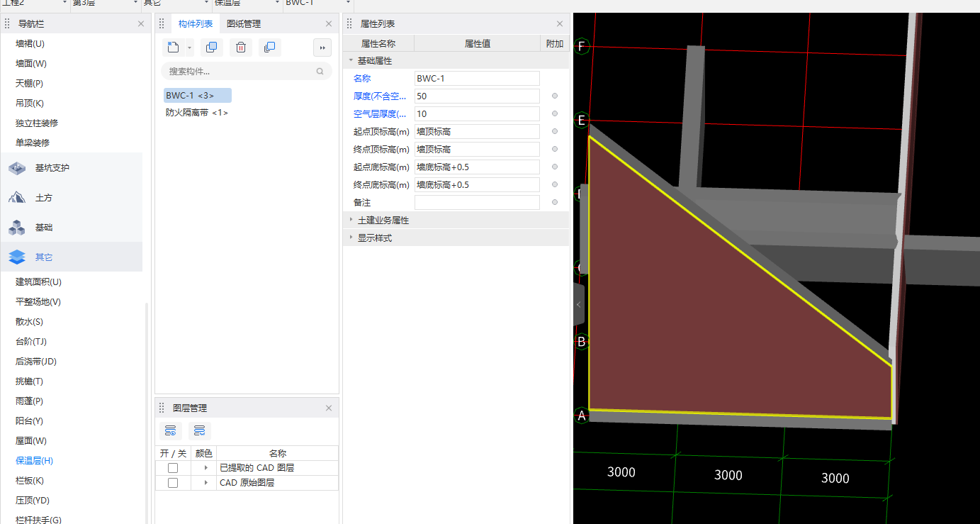Click the 属性列表 panel drag handle

(349, 24)
